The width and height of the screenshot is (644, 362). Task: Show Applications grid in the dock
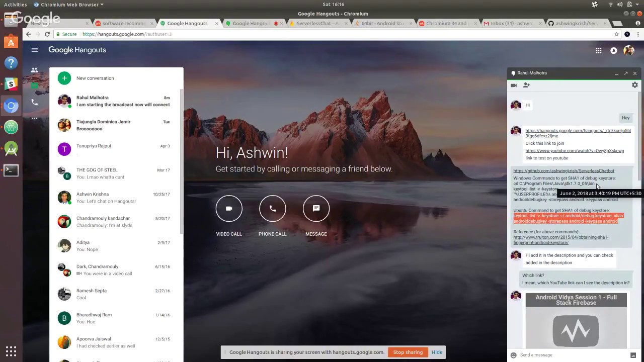click(x=11, y=351)
